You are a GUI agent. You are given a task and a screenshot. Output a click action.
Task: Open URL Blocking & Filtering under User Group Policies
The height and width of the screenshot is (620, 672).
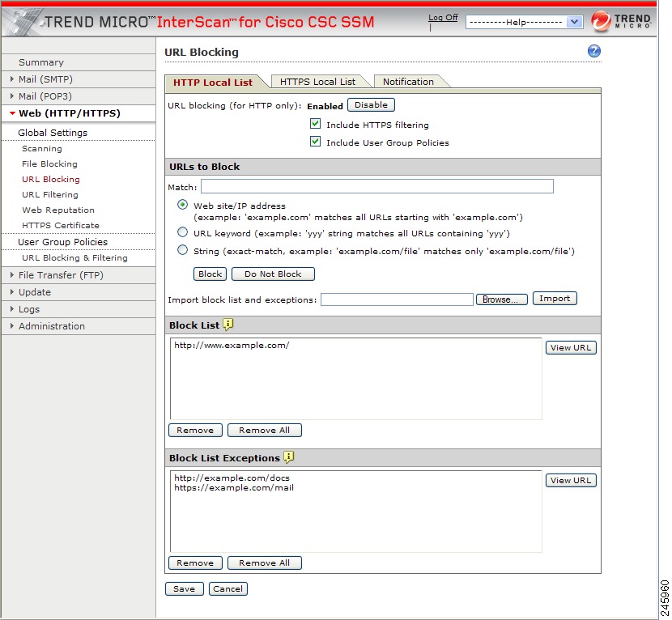(x=75, y=258)
